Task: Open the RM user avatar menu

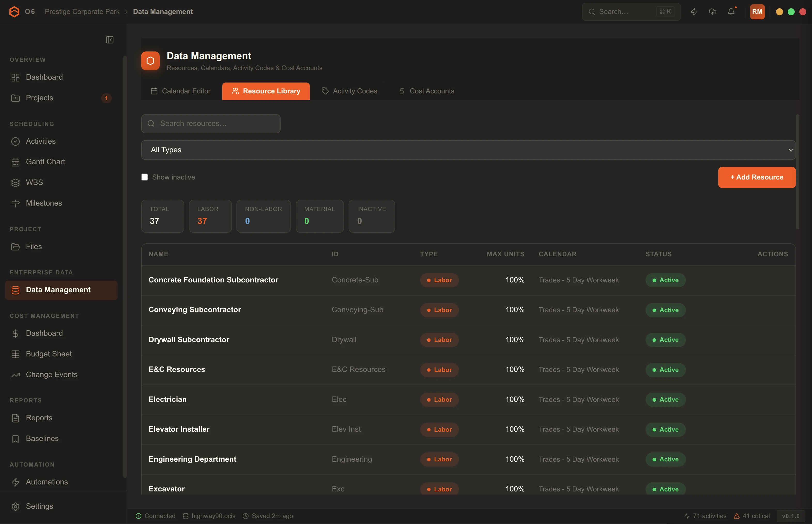Action: (x=757, y=12)
